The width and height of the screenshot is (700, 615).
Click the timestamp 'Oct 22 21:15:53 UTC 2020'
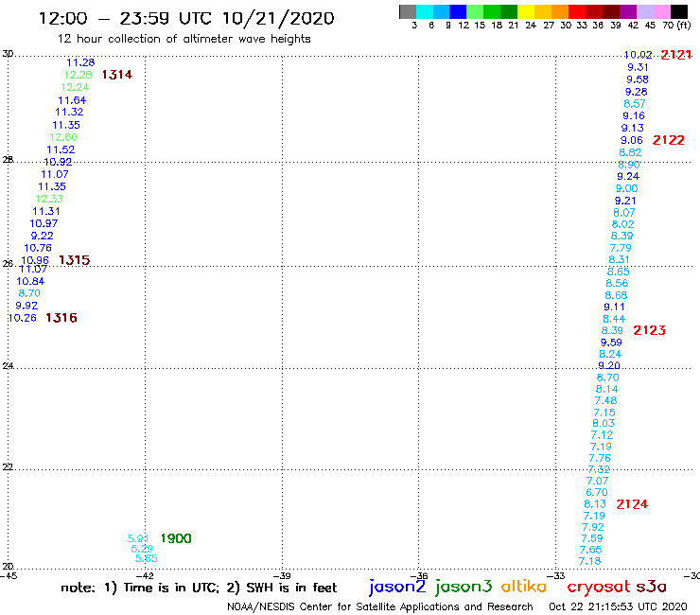(618, 606)
